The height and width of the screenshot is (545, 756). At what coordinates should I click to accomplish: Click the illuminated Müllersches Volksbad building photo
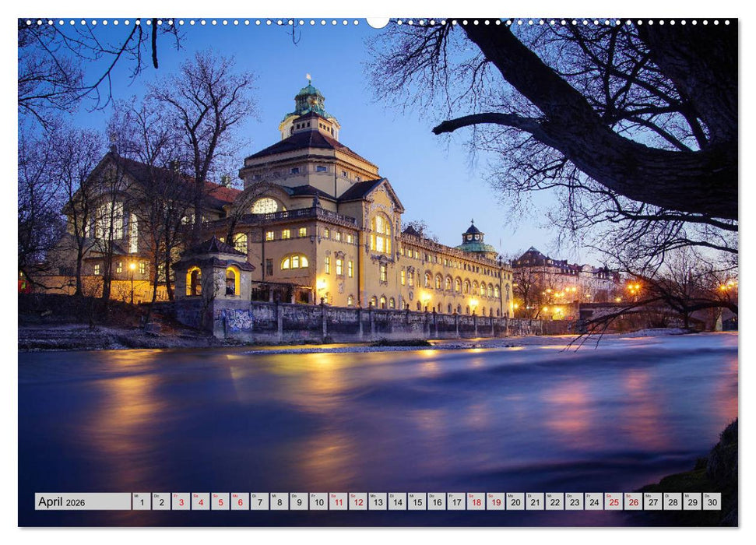point(311,218)
